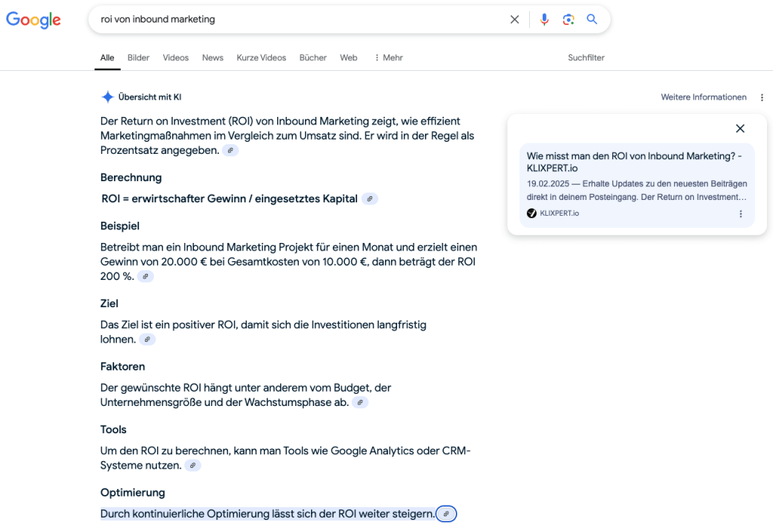Clear the search query text
The width and height of the screenshot is (773, 532).
coord(515,20)
